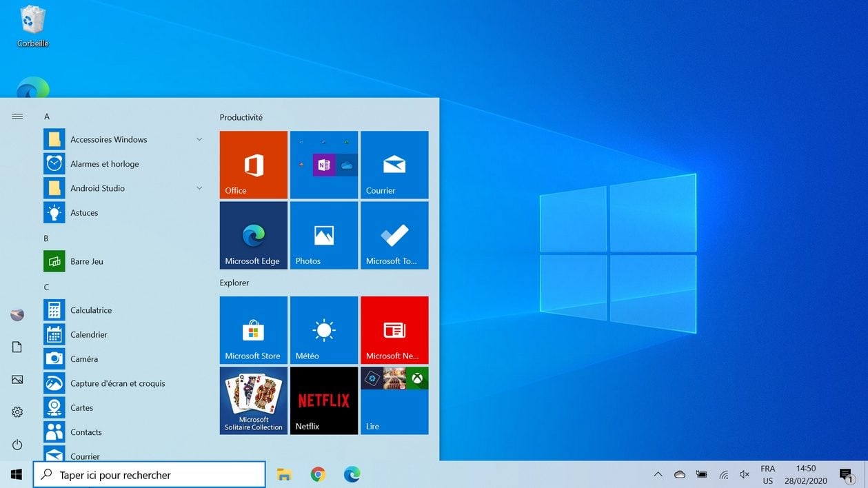Launch the Microsoft Edge tile
Screen dimensions: 868x488
pyautogui.click(x=253, y=235)
